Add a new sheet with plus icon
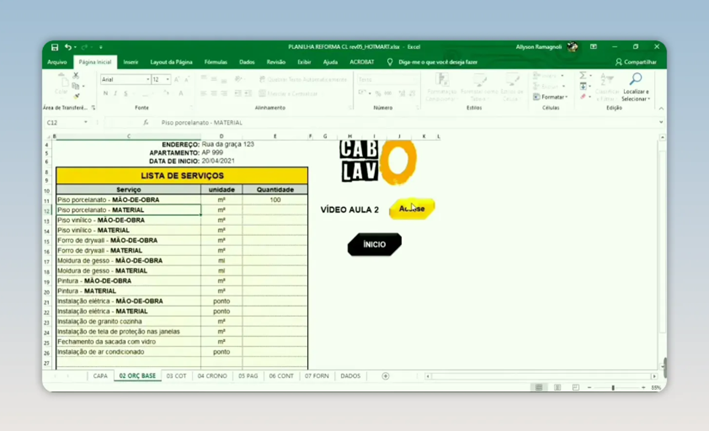The height and width of the screenshot is (431, 709). click(385, 376)
